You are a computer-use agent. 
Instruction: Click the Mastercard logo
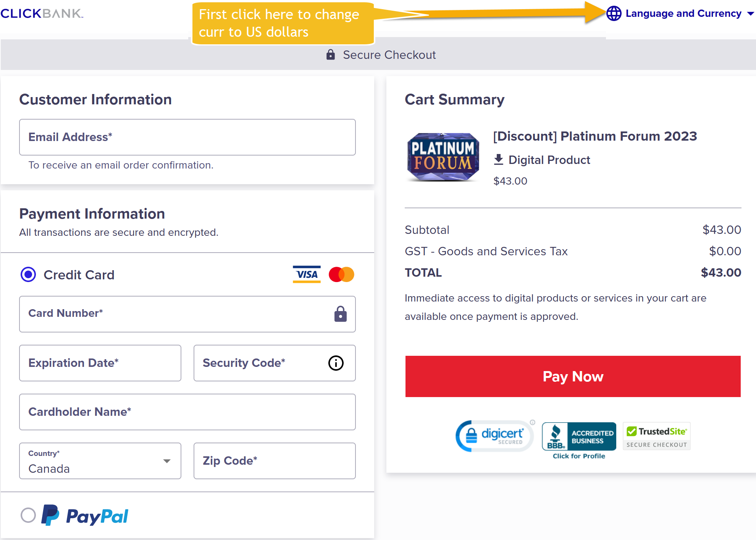(x=341, y=274)
